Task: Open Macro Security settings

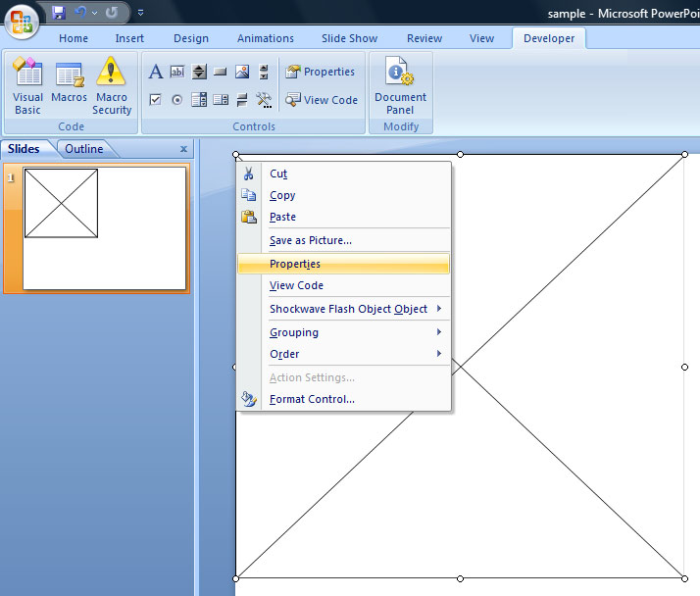Action: coord(112,85)
